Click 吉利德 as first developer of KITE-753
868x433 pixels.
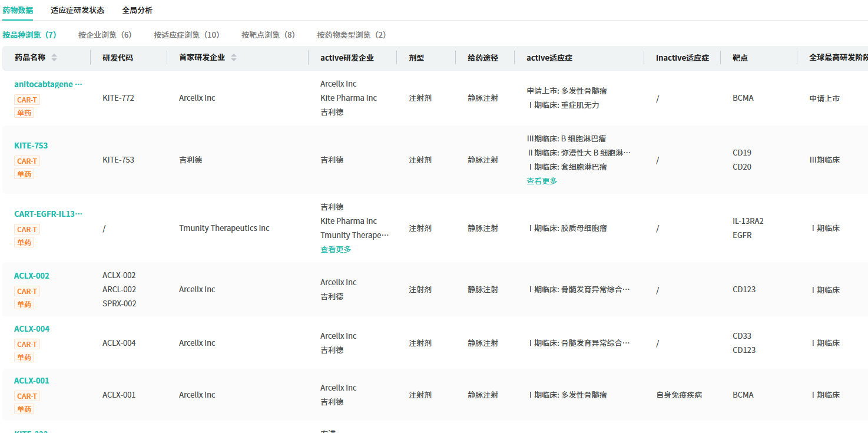click(190, 160)
